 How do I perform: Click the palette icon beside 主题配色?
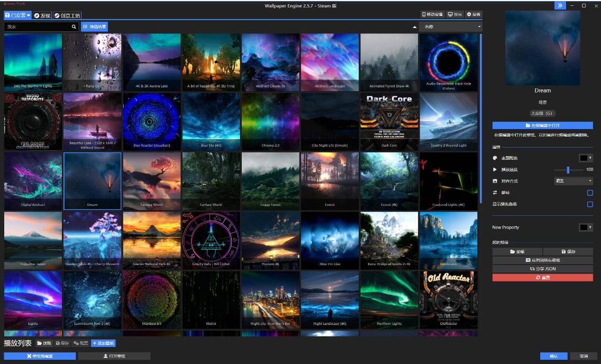point(495,158)
